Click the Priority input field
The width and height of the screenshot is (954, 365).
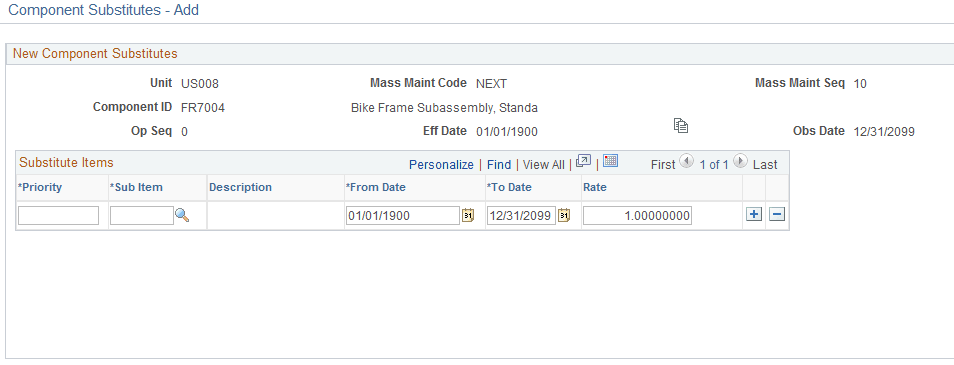pyautogui.click(x=58, y=215)
